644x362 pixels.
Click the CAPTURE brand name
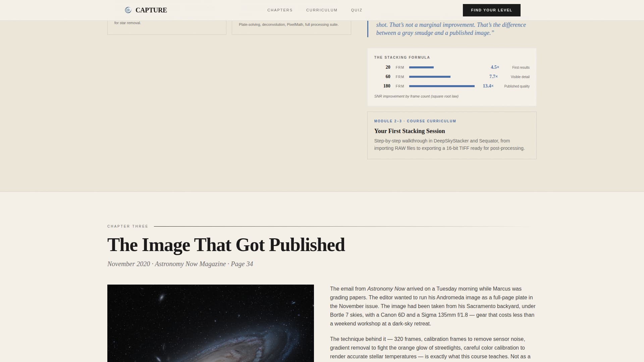click(151, 10)
